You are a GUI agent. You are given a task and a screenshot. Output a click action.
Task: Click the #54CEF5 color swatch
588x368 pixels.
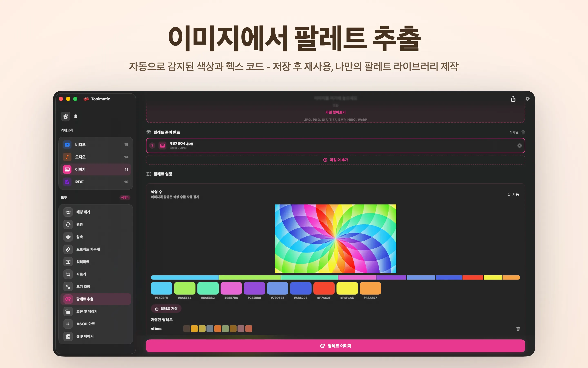[x=161, y=288]
